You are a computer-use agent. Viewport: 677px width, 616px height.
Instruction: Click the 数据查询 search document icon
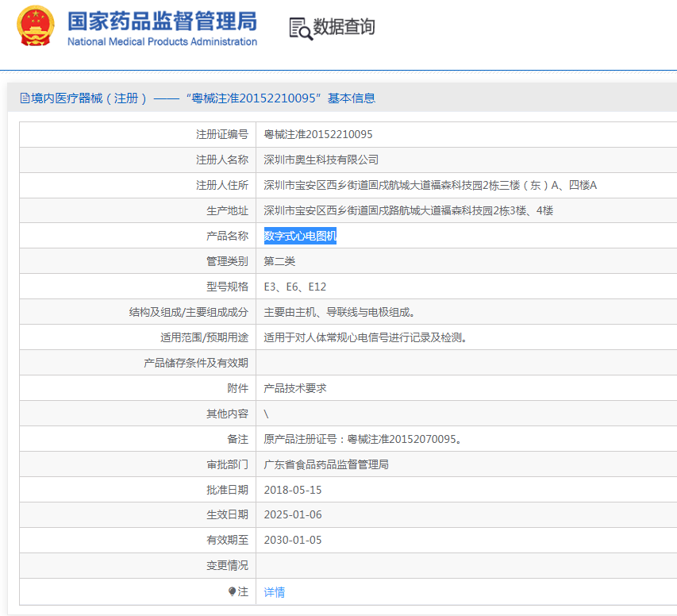pyautogui.click(x=301, y=29)
